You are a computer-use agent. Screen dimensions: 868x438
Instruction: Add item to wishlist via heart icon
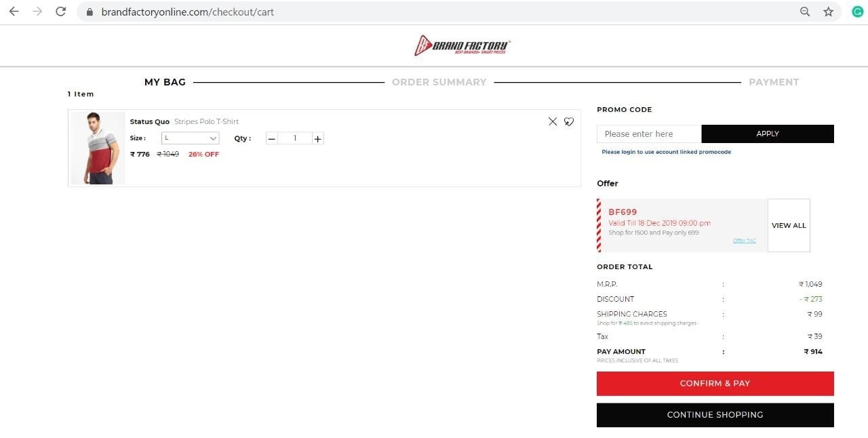[x=569, y=121]
